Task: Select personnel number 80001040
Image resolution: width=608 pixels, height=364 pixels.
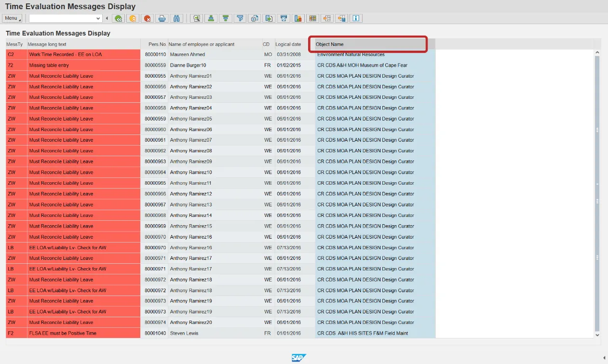Action: (155, 333)
